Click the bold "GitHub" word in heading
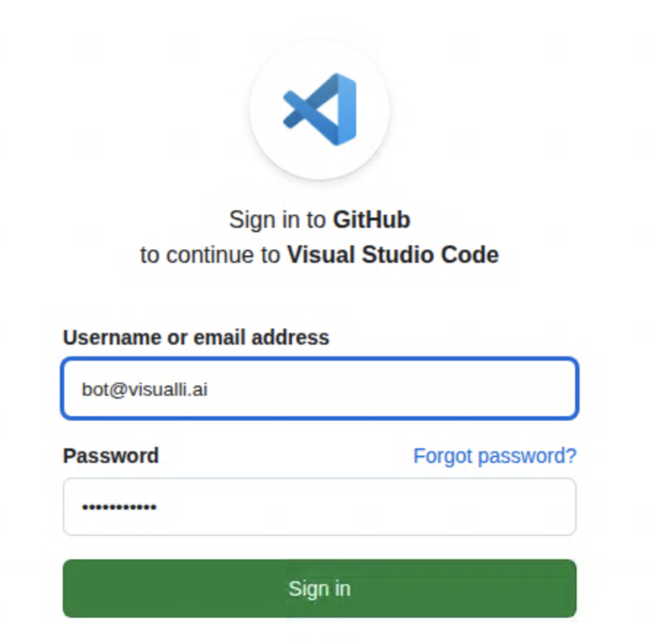The image size is (654, 644). pos(372,219)
